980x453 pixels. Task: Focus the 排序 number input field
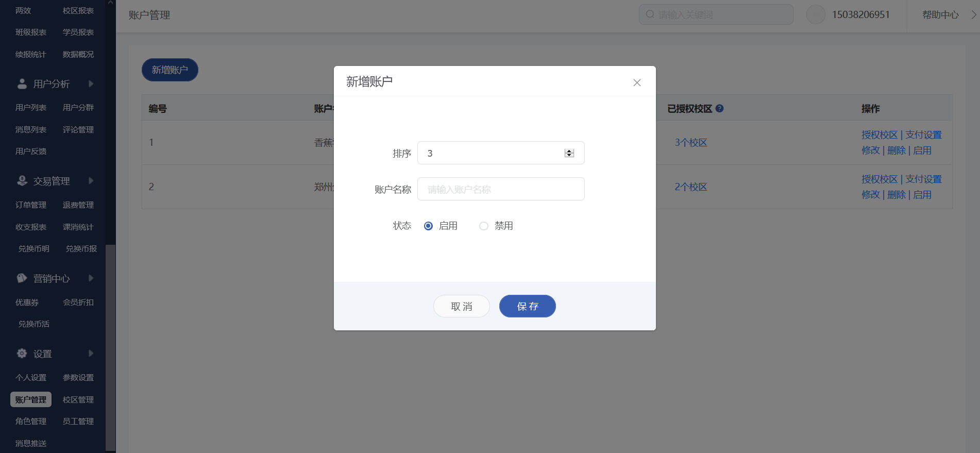(501, 153)
